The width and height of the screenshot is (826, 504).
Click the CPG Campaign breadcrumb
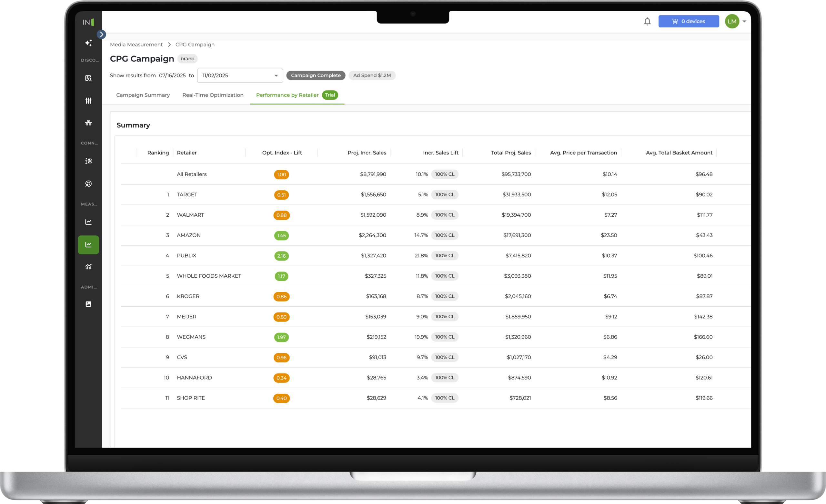click(195, 44)
